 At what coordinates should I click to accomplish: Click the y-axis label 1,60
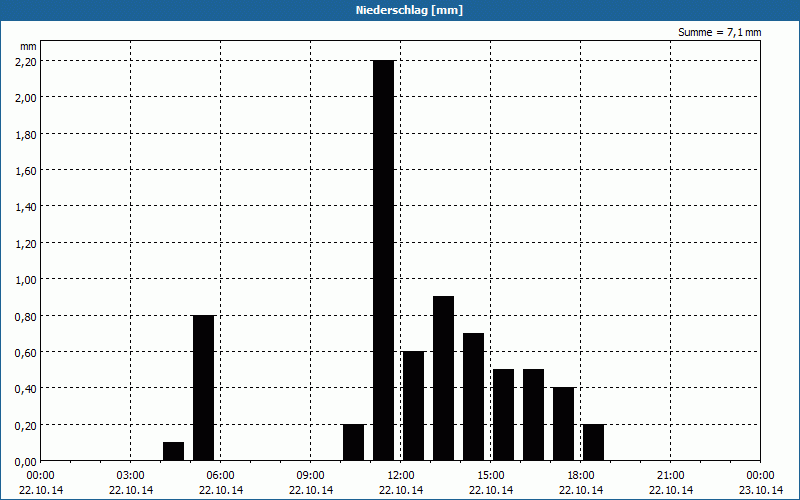click(x=26, y=170)
